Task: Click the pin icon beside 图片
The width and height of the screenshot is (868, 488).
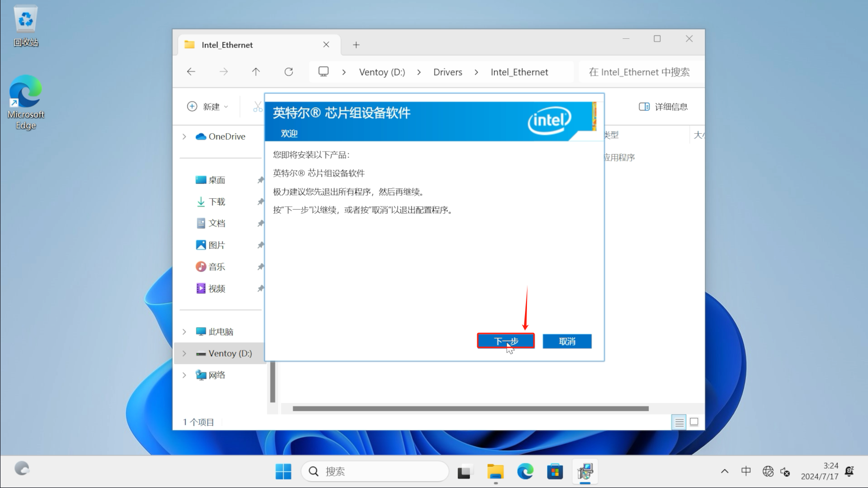Action: (x=260, y=245)
